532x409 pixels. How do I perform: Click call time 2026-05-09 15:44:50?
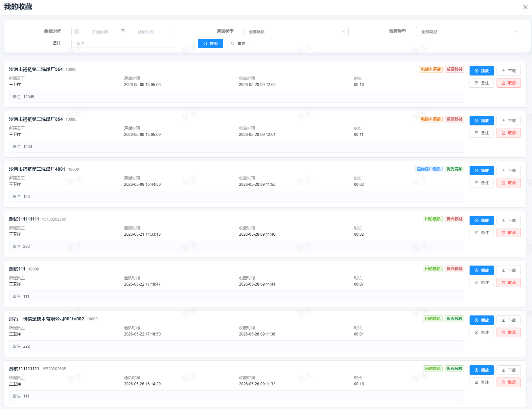pyautogui.click(x=142, y=184)
